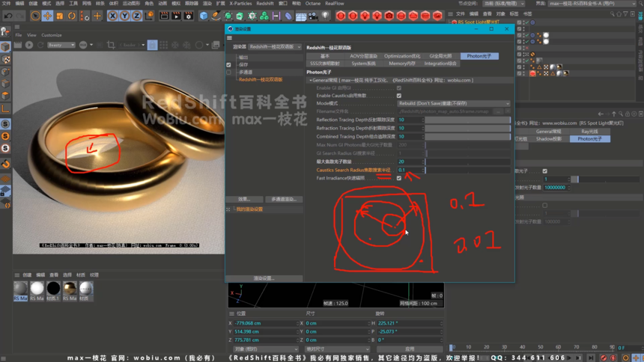The height and width of the screenshot is (362, 644).
Task: Toggle the Z axis lock
Action: click(136, 16)
